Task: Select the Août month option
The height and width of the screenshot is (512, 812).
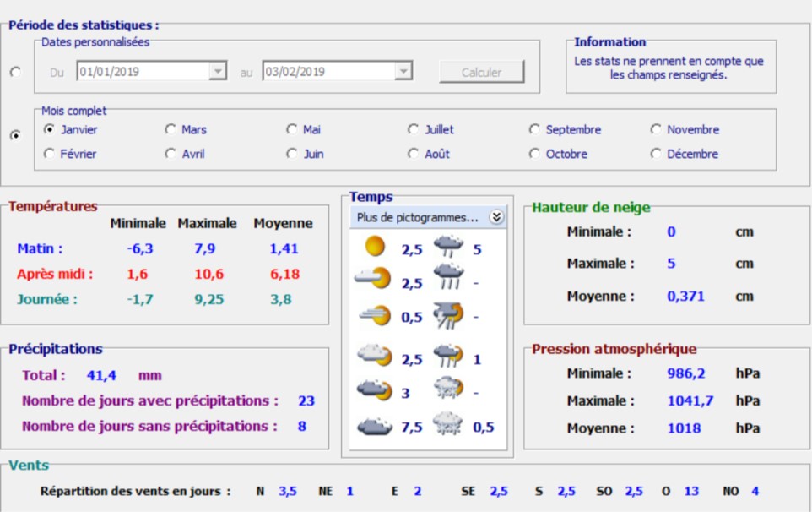Action: [428, 154]
